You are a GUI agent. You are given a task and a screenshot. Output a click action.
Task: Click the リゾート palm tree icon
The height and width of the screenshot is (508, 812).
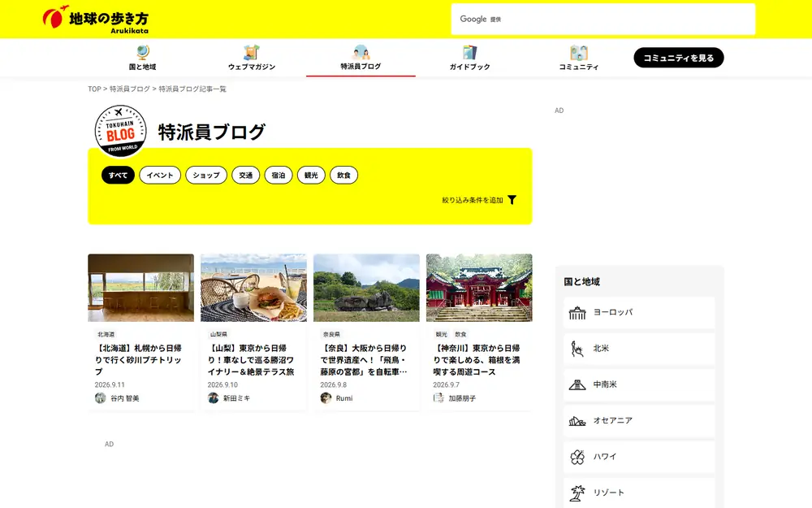click(x=577, y=493)
